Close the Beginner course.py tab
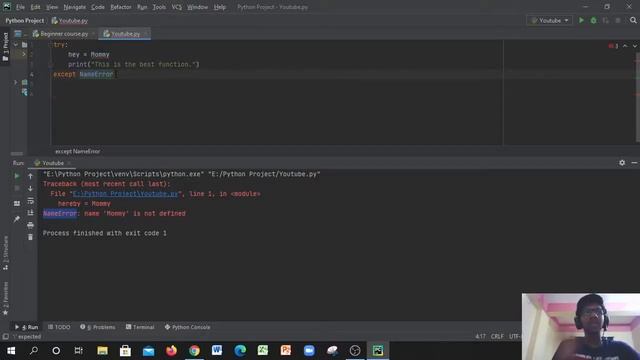 click(x=93, y=34)
